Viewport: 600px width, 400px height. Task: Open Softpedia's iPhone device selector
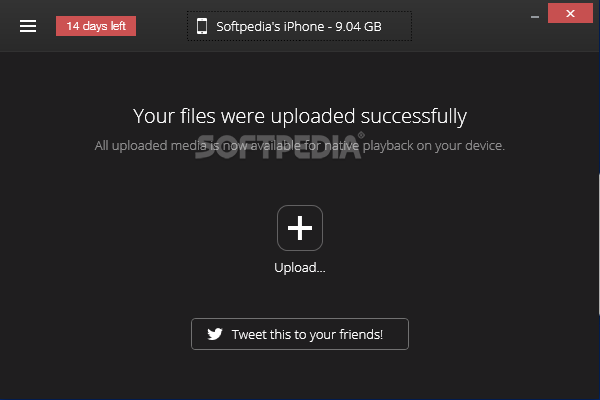coord(299,26)
